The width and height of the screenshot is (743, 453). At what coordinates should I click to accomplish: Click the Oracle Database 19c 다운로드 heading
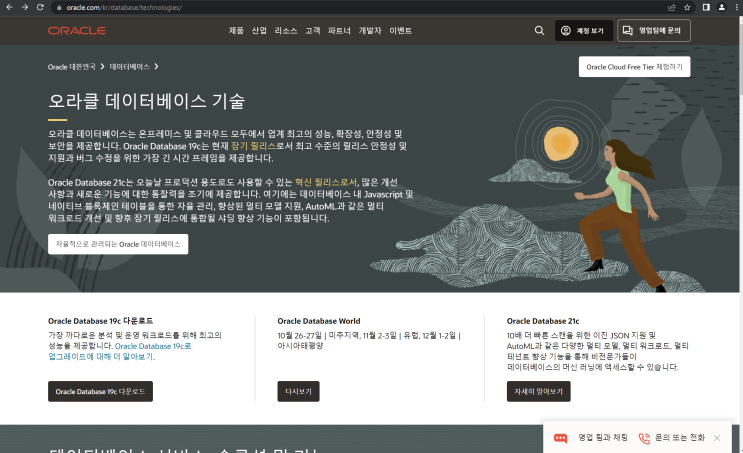pos(100,321)
